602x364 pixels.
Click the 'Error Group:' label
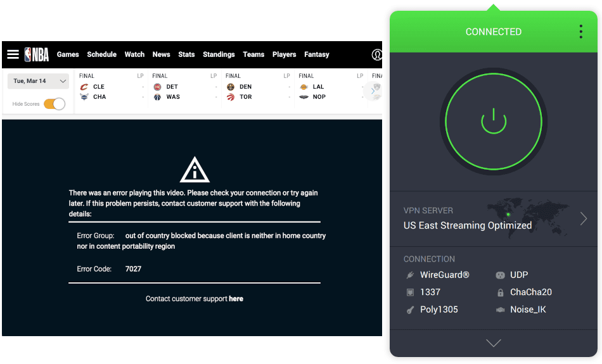[96, 235]
